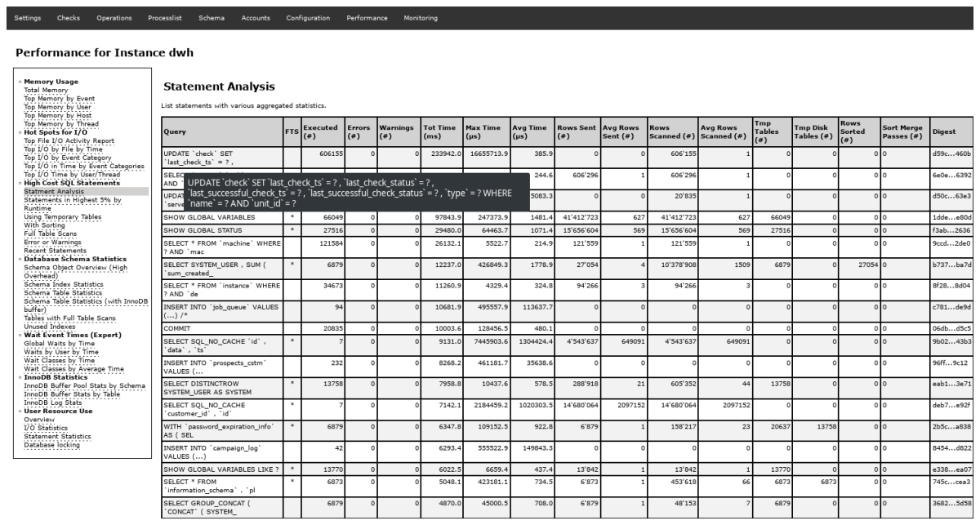Open Wait Classes by Average Time

coord(74,368)
